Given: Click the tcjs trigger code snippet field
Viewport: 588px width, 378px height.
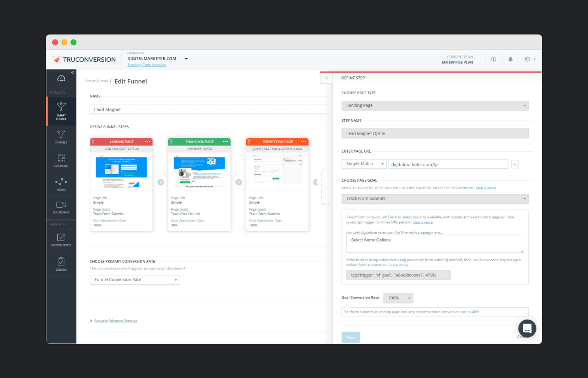Looking at the screenshot, I should coord(398,275).
